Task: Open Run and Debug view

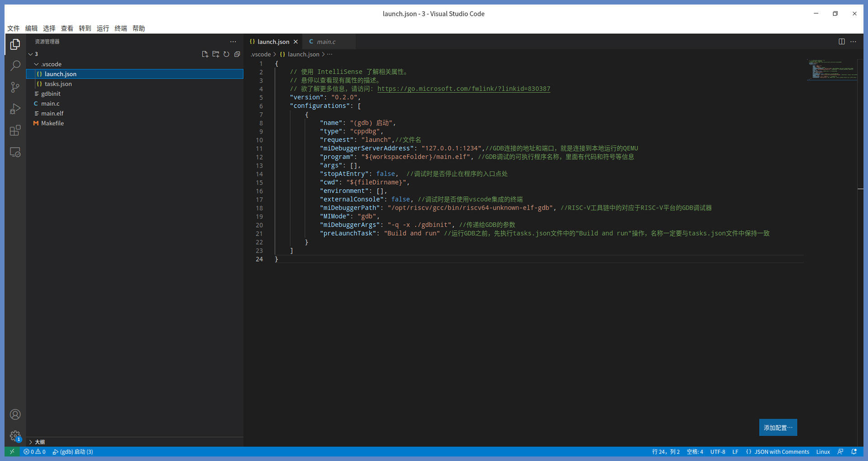Action: 15,109
